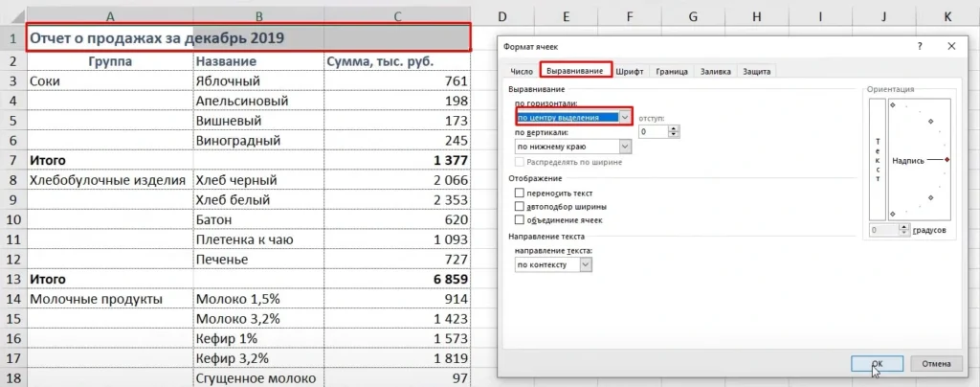Enable the переносить текст checkbox
This screenshot has width=980, height=387.
(x=520, y=193)
